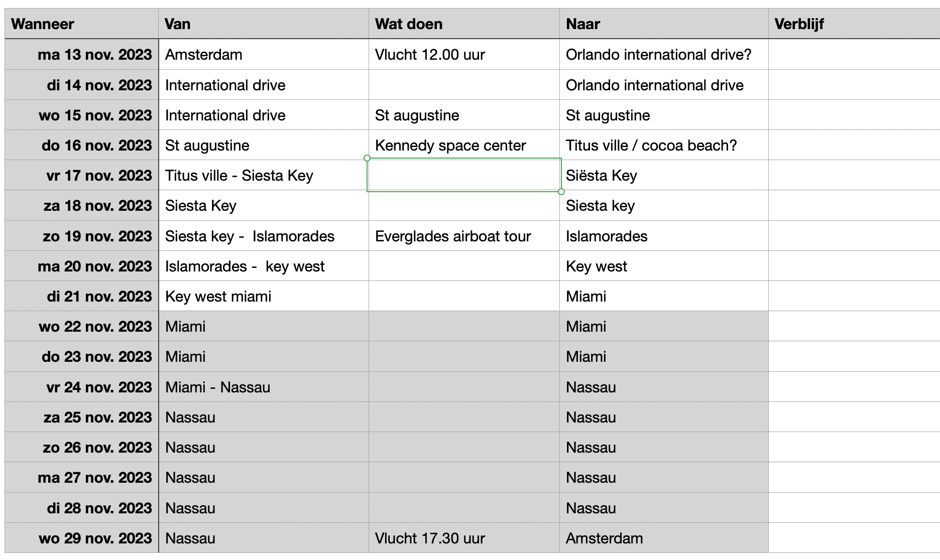Viewport: 940px width, 560px height.
Task: Click the top-left handle of the selected cell
Action: click(x=367, y=158)
